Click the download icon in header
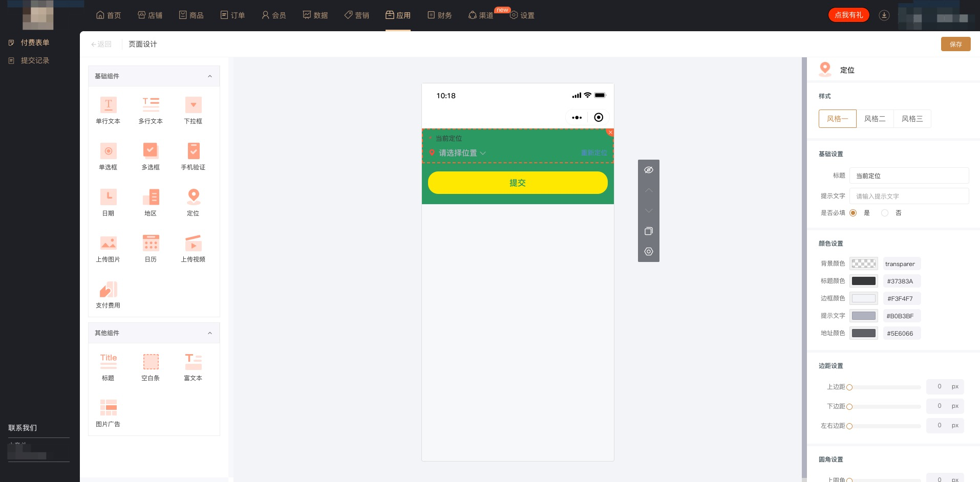The height and width of the screenshot is (482, 980). (884, 15)
